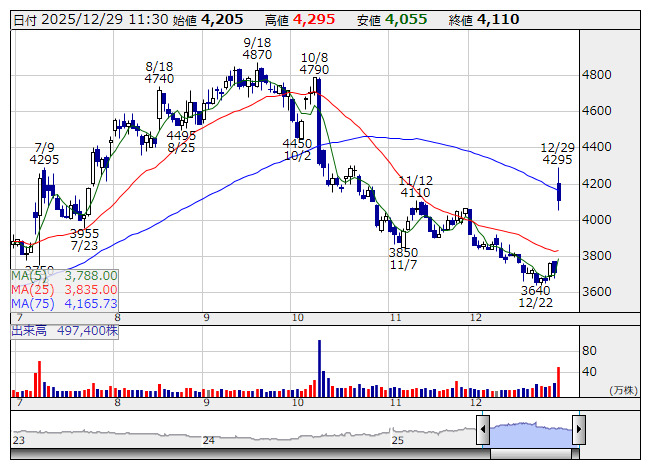Click the tallest October volume bar

pos(319,368)
